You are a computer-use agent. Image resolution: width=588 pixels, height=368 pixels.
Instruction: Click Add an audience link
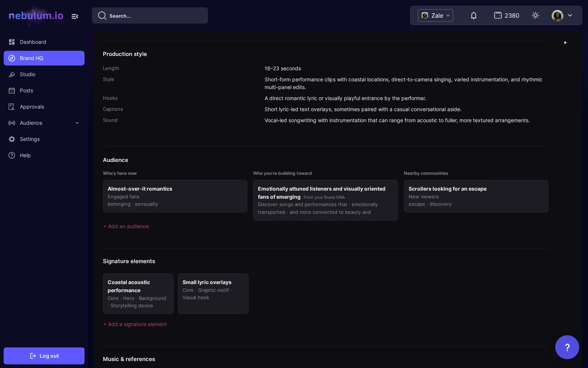(x=126, y=226)
